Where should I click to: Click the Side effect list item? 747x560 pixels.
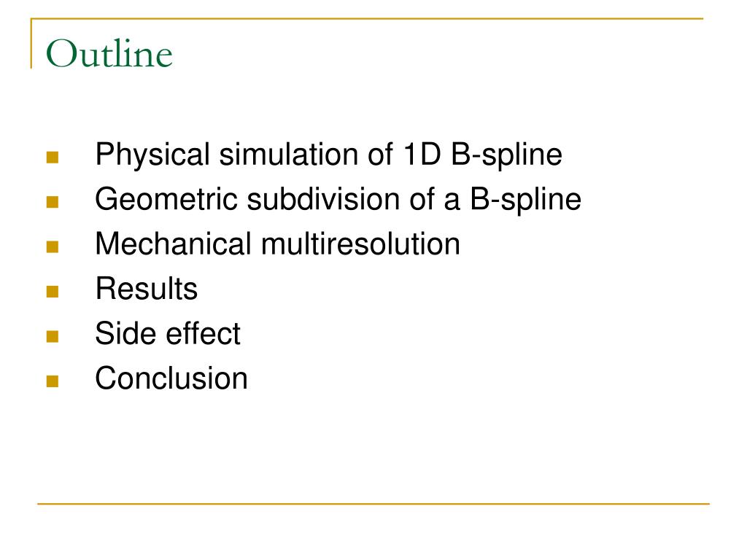point(168,333)
